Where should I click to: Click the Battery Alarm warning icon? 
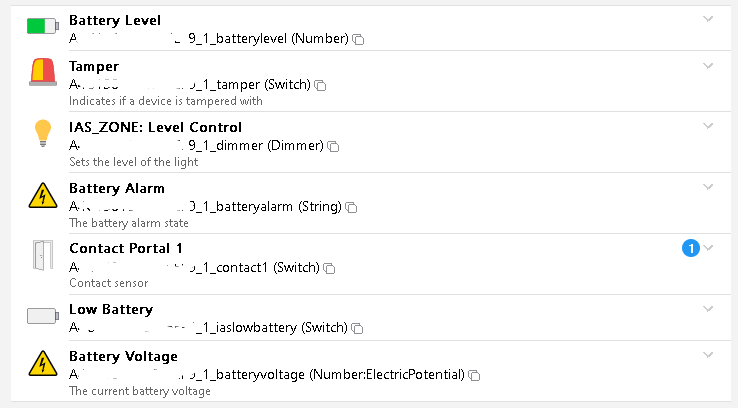43,195
